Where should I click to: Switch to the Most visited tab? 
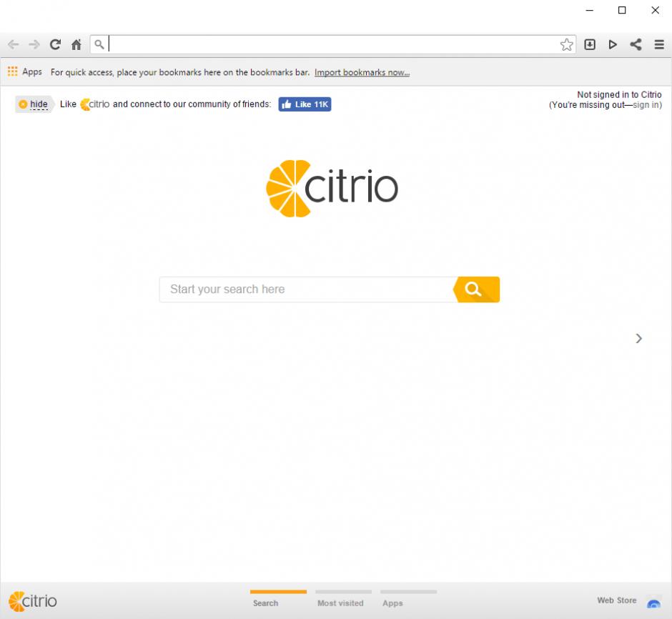coord(343,599)
